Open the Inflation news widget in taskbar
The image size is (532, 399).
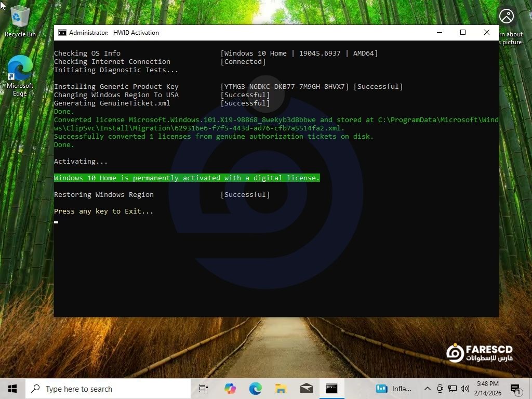point(394,389)
